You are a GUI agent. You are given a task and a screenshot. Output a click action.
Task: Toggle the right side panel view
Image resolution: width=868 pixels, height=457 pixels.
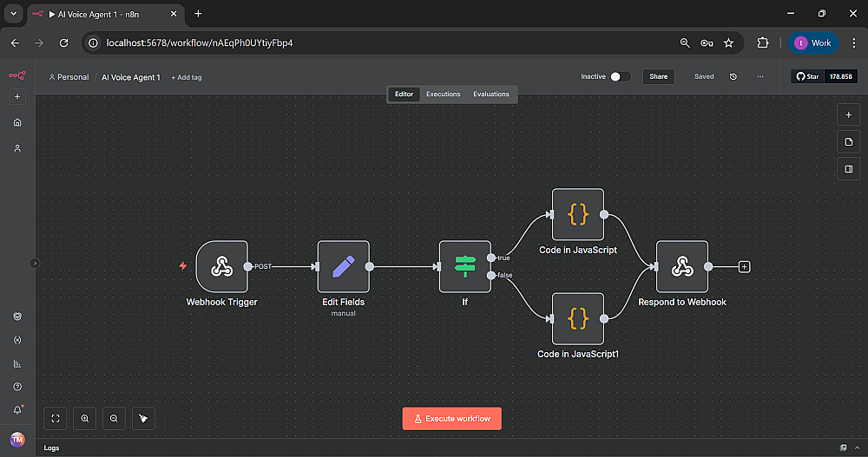pyautogui.click(x=848, y=169)
